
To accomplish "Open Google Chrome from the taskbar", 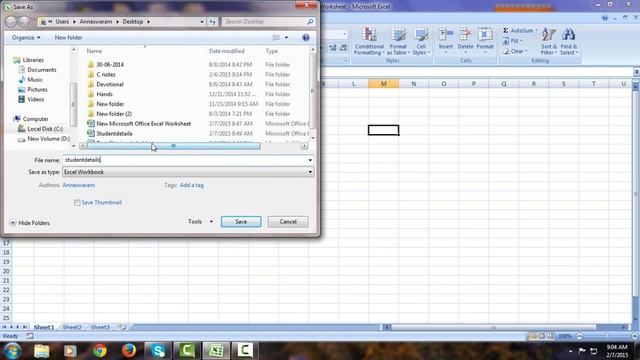I will tap(100, 351).
